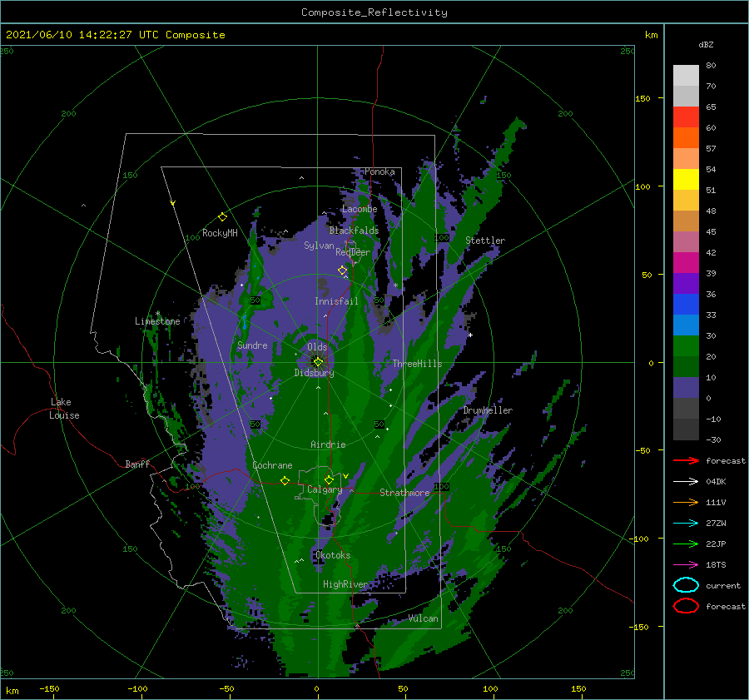
Task: Click the Vulcan town label
Action: click(x=423, y=618)
